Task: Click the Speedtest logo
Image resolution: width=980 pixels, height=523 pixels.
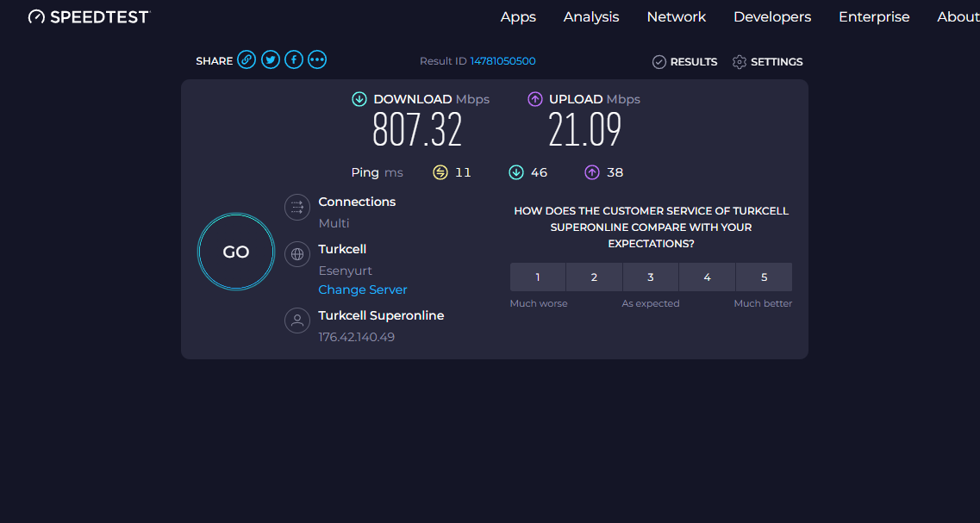Action: 89,17
